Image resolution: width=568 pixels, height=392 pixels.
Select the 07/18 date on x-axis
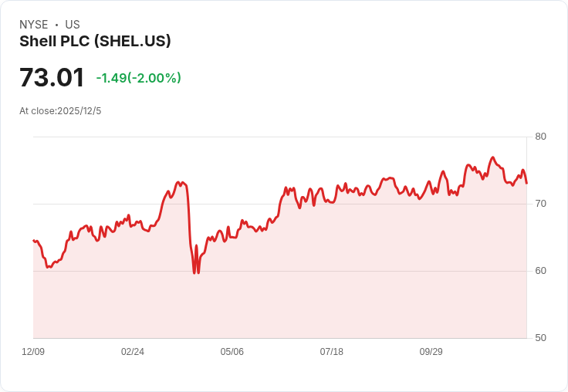click(x=331, y=351)
